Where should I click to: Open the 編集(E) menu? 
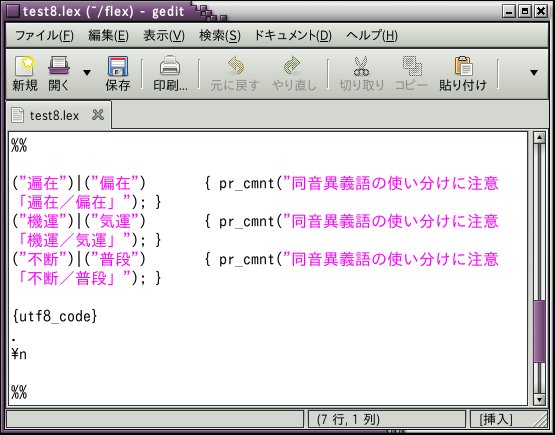[108, 35]
